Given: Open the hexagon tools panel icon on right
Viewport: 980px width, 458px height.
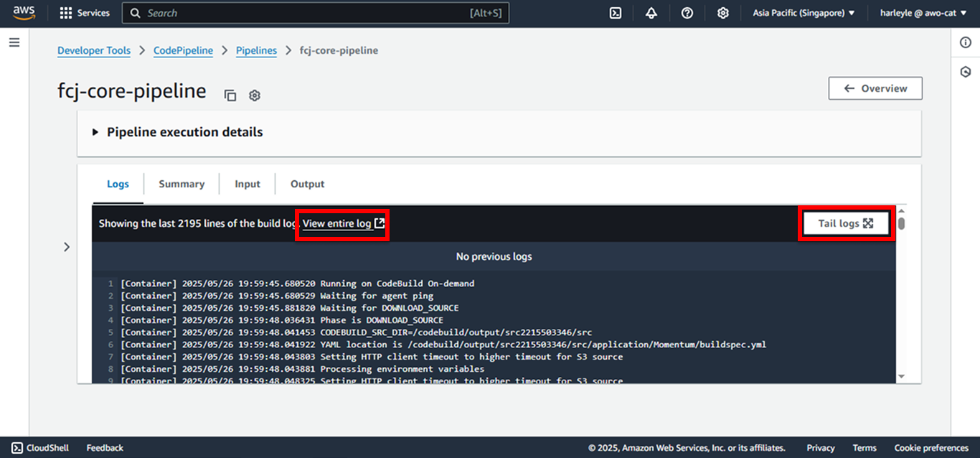Looking at the screenshot, I should pyautogui.click(x=966, y=72).
